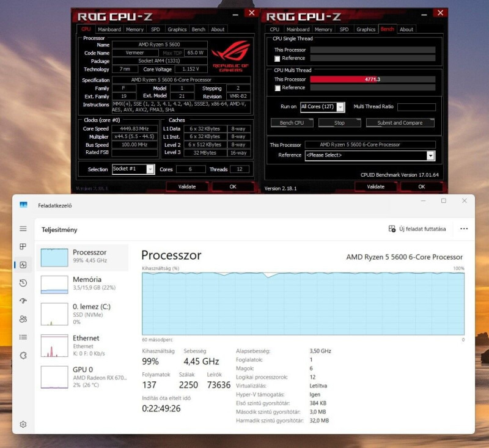489x448 pixels.
Task: Select the Bench tab in right CPU-Z window
Action: click(x=388, y=29)
